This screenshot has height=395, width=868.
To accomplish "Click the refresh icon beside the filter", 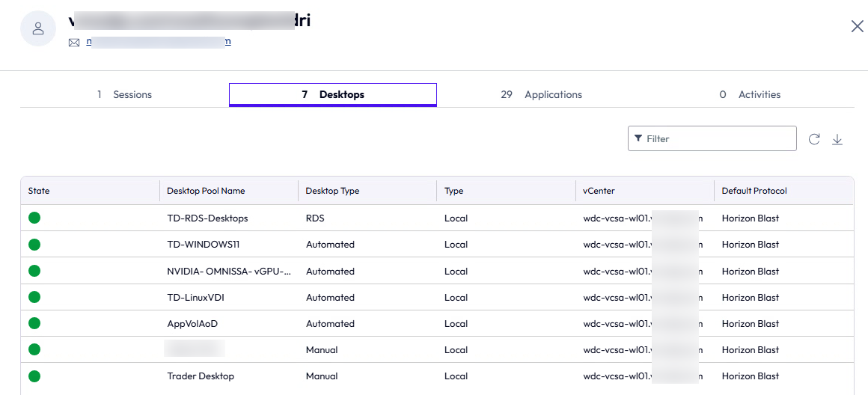I will pyautogui.click(x=814, y=139).
